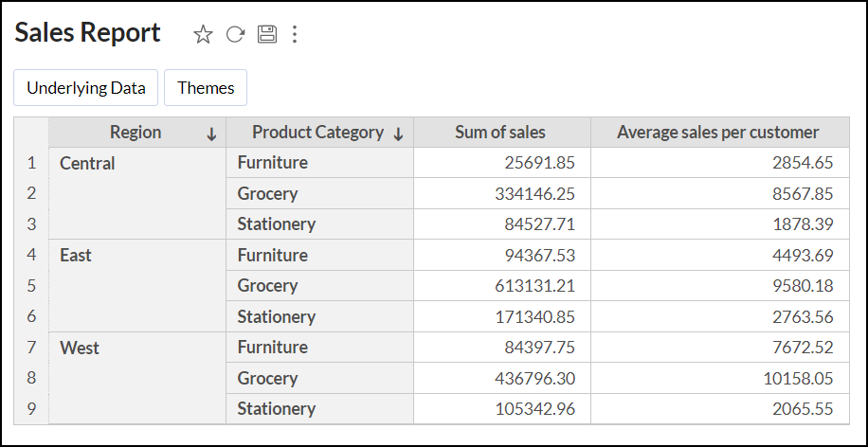Select row number 1 header
The image size is (868, 447).
[x=31, y=163]
